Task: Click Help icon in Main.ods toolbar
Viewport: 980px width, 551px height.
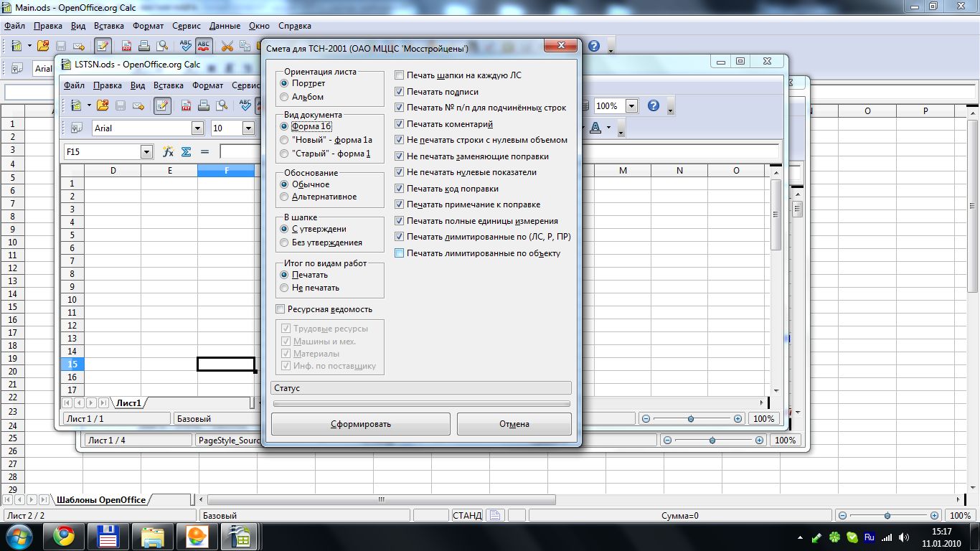Action: tap(593, 46)
